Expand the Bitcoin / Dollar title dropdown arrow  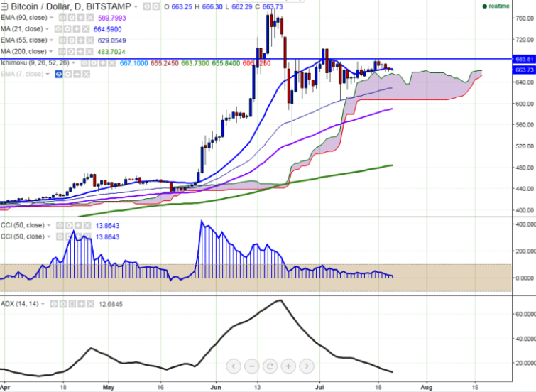pos(136,7)
